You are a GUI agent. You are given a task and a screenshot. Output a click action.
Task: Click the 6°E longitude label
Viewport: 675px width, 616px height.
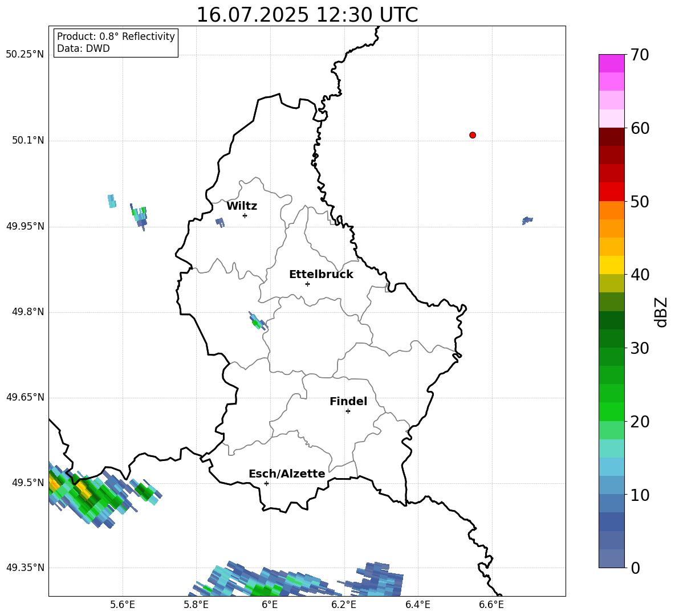coord(270,605)
